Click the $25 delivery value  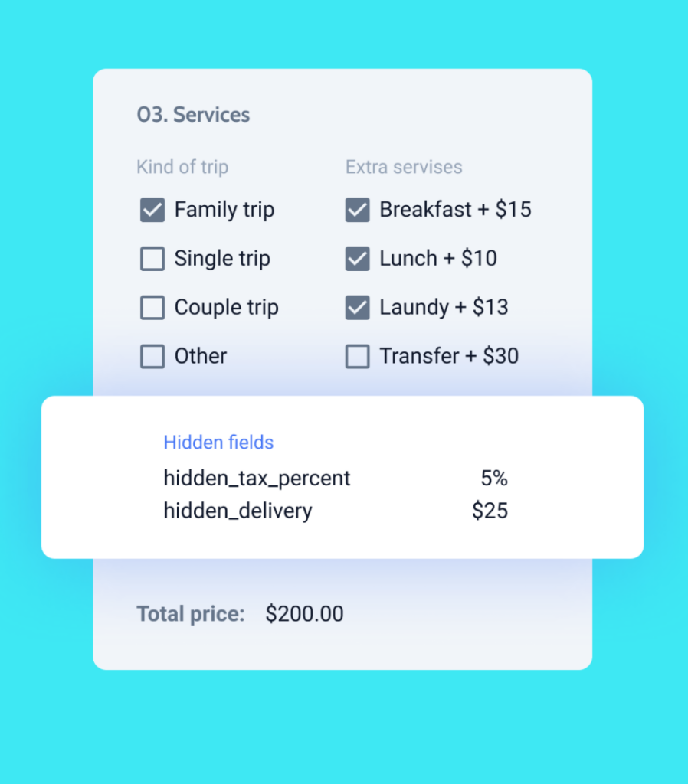490,511
